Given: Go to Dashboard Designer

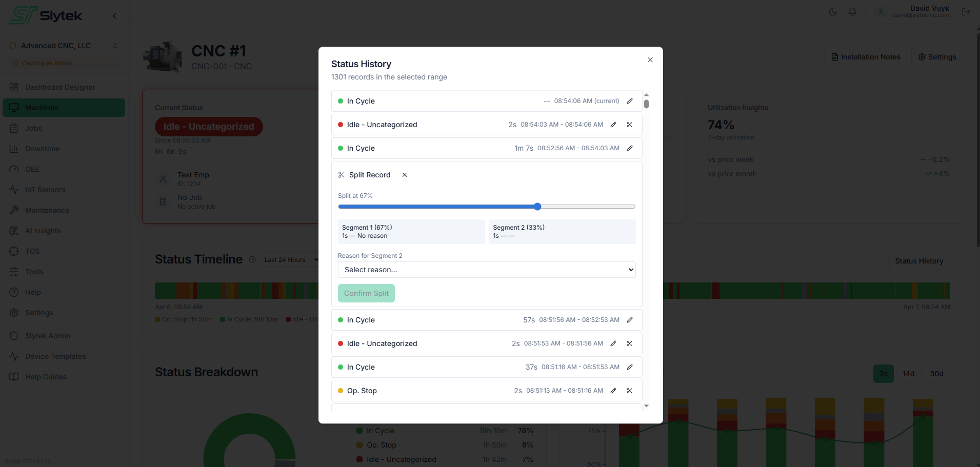Looking at the screenshot, I should [x=64, y=87].
